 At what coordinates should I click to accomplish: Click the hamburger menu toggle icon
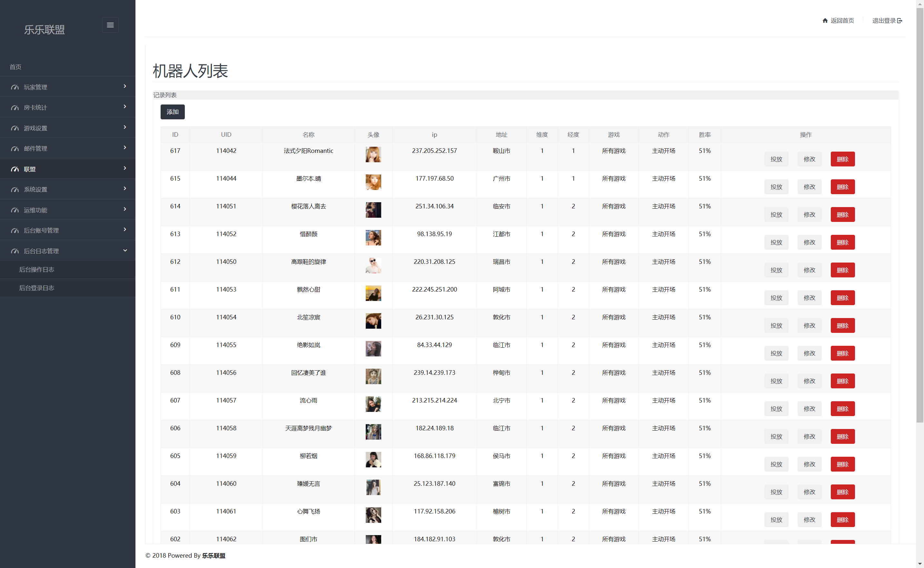pos(110,25)
